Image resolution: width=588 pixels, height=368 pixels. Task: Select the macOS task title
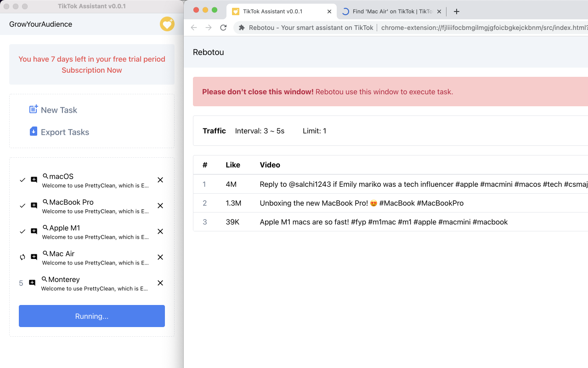tap(61, 176)
